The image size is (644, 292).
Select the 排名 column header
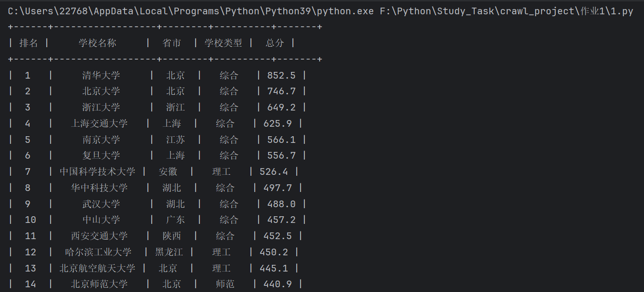[29, 43]
